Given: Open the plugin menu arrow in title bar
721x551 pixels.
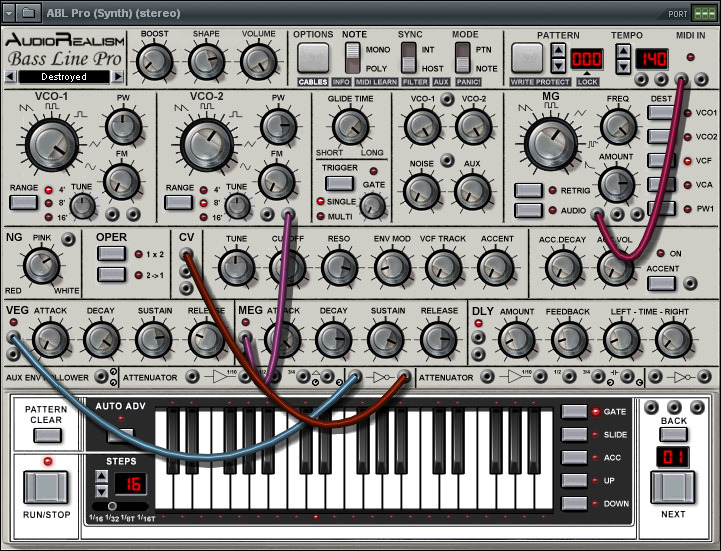Looking at the screenshot, I should click(x=8, y=13).
